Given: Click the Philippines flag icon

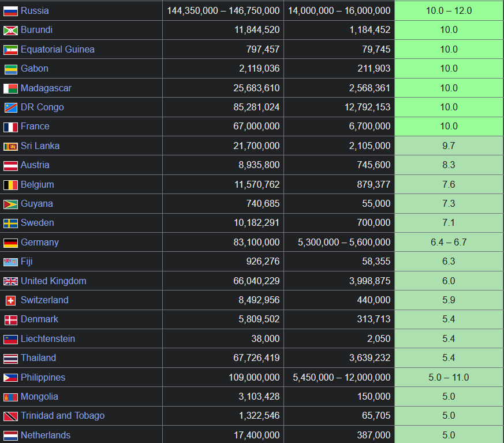Looking at the screenshot, I should pyautogui.click(x=10, y=378).
